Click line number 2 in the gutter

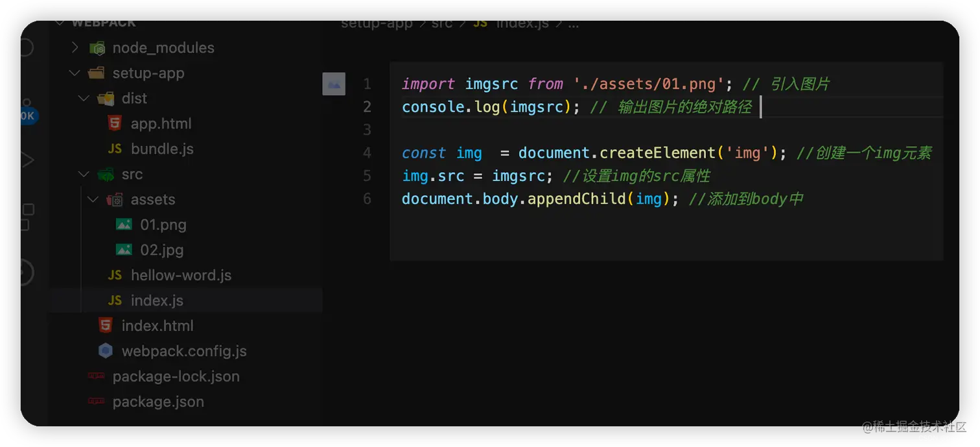(x=367, y=106)
